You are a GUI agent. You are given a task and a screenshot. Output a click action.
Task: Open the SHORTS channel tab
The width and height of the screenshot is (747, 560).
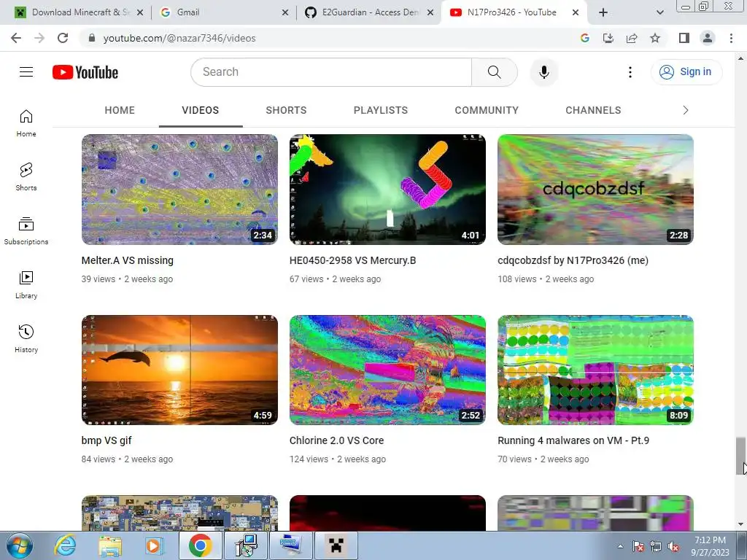coord(286,111)
